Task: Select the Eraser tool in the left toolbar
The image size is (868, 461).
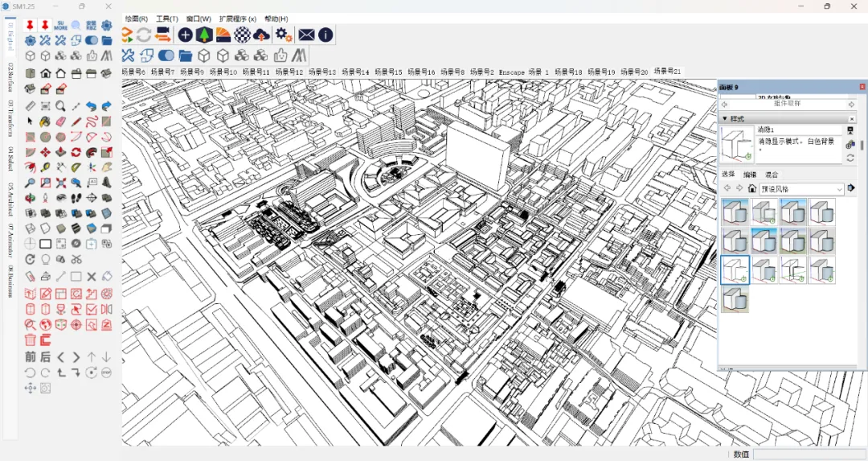Action: [61, 121]
